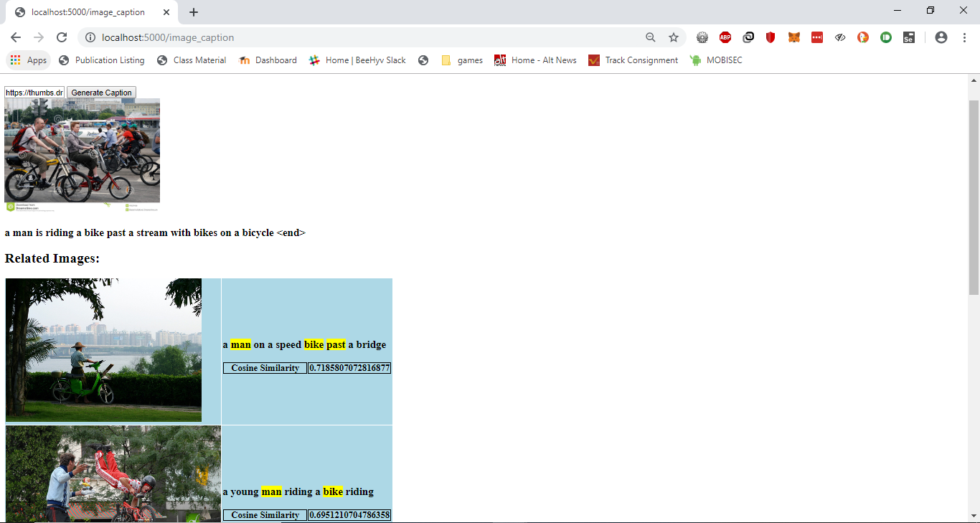Open the Apps bookmarks shortcut
This screenshot has height=523, width=980.
pos(29,60)
